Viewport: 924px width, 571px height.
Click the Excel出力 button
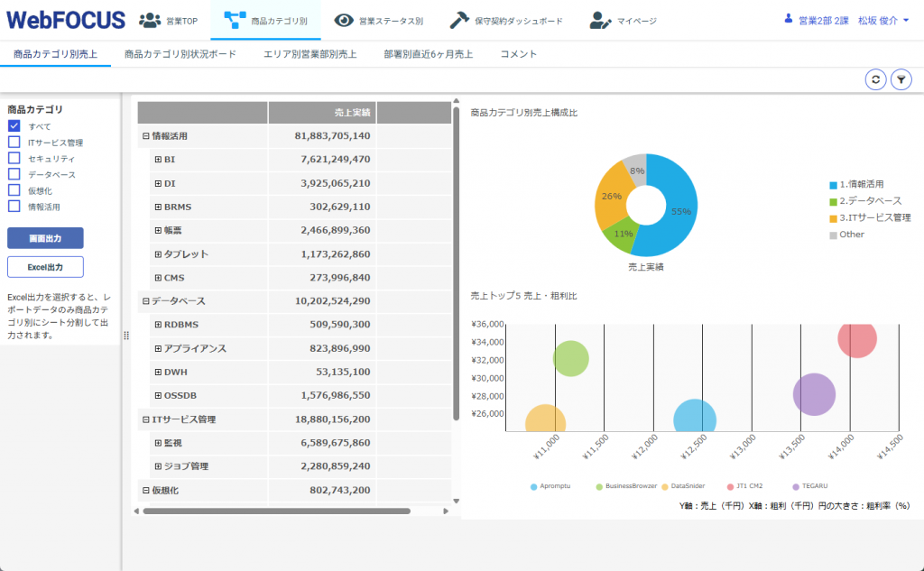coord(45,267)
